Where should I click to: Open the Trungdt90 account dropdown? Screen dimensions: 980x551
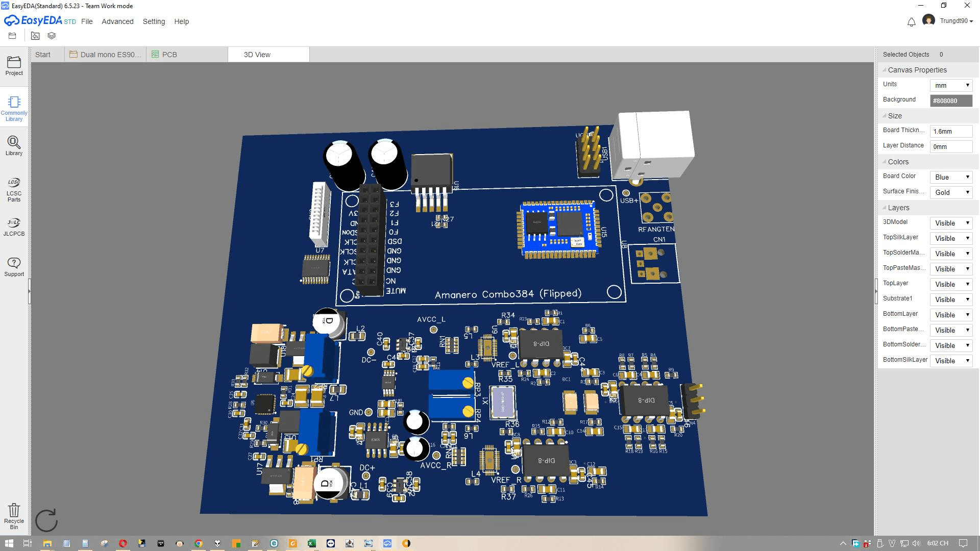[957, 21]
